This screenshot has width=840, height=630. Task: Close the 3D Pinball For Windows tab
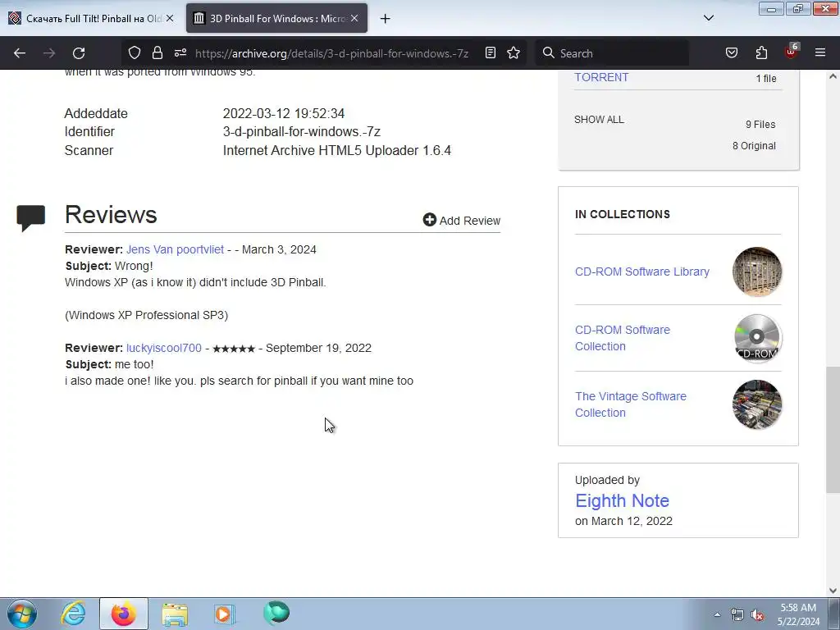pos(354,18)
